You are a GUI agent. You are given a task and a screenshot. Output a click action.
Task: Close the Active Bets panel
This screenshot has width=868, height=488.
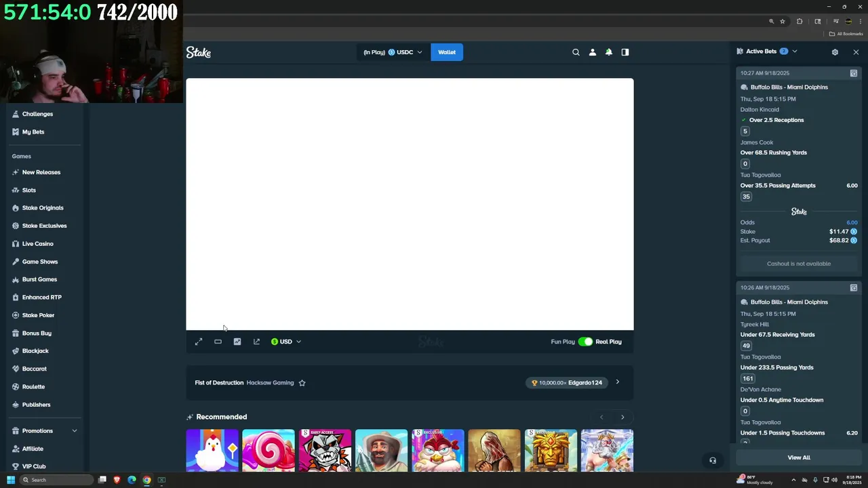pos(856,52)
